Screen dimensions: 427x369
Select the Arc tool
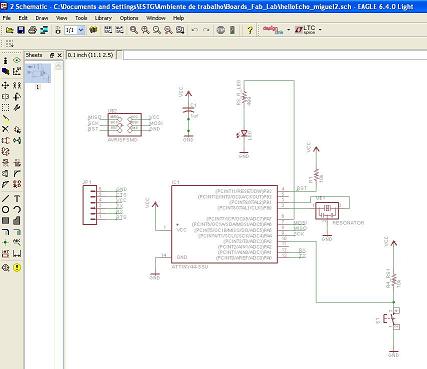coord(17,210)
